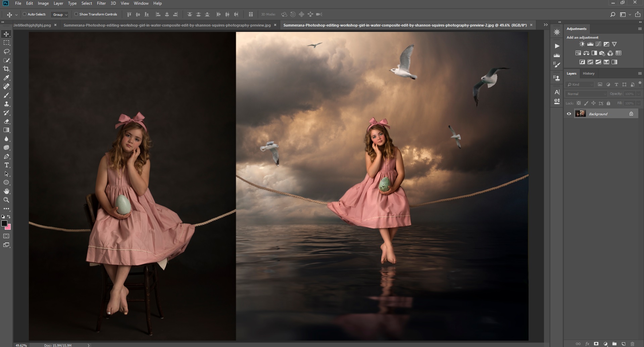Pick the Eyedropper tool
This screenshot has height=347, width=644.
tap(6, 78)
